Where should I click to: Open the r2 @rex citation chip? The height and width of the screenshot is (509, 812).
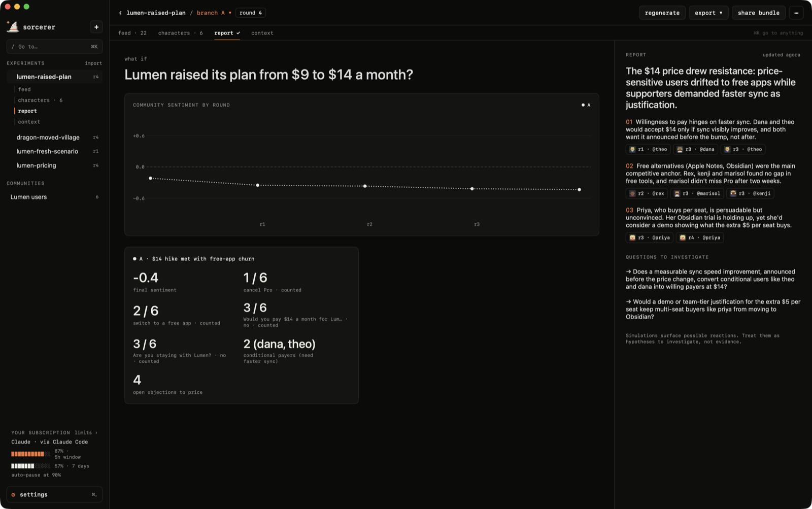coord(647,193)
